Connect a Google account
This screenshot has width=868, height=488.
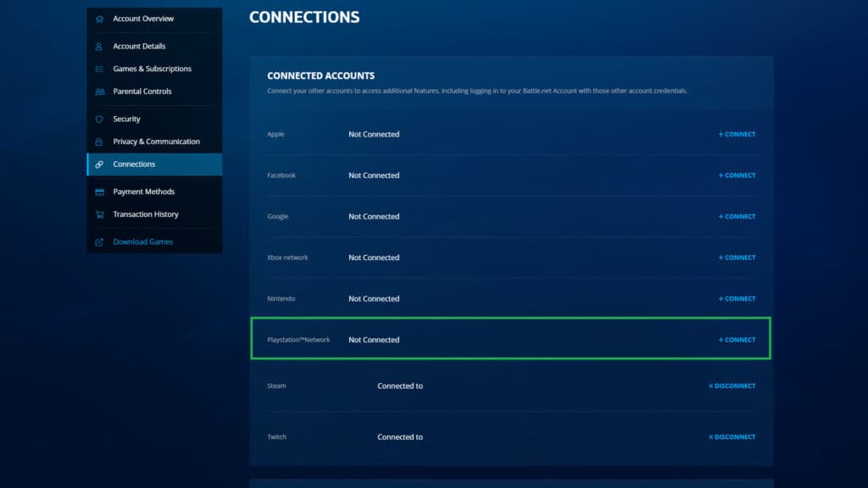click(736, 216)
